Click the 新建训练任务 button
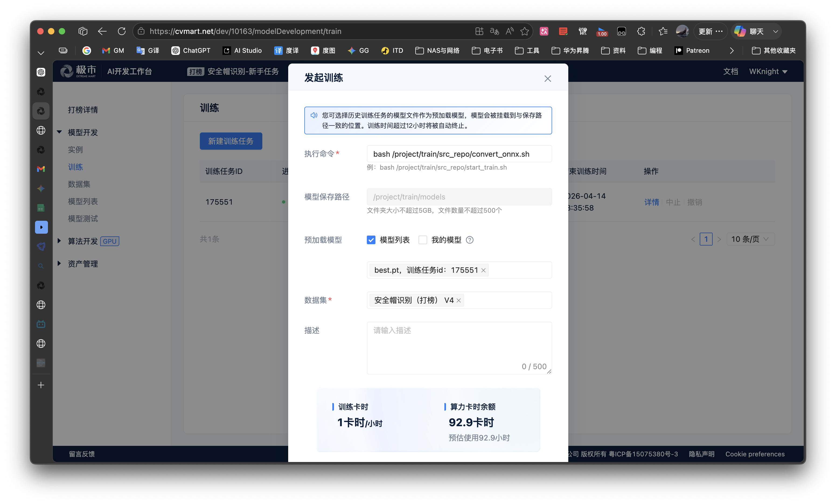836x504 pixels. [231, 141]
